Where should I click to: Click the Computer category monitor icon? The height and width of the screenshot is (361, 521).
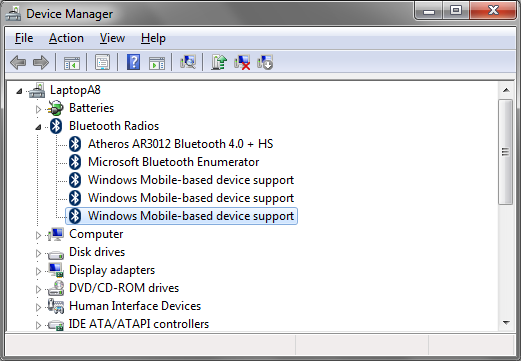56,234
